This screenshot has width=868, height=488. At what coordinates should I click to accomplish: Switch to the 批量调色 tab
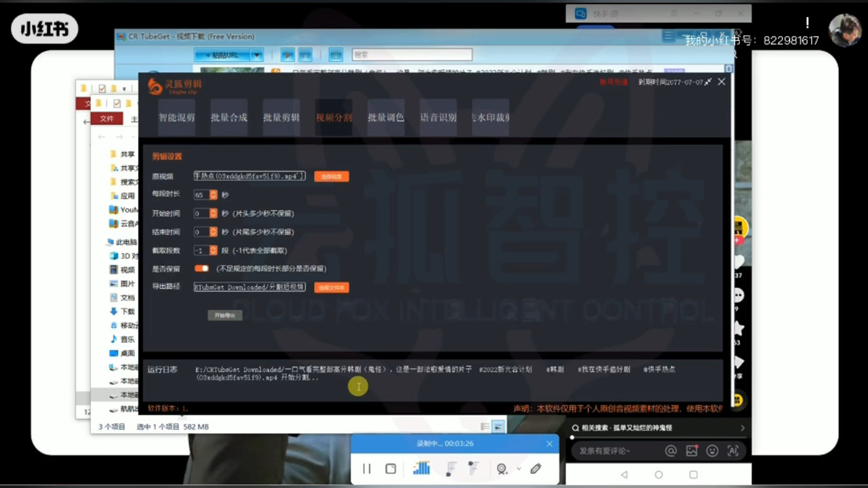(x=386, y=117)
